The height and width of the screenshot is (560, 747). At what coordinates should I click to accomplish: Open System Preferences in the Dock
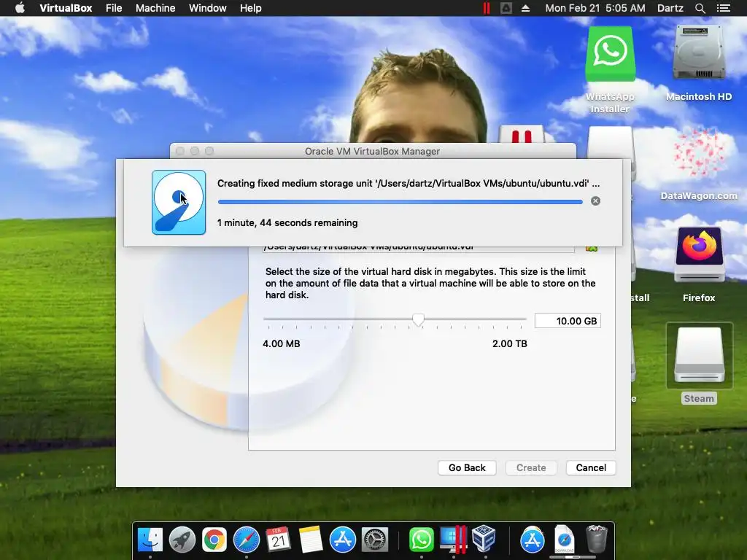pos(374,540)
